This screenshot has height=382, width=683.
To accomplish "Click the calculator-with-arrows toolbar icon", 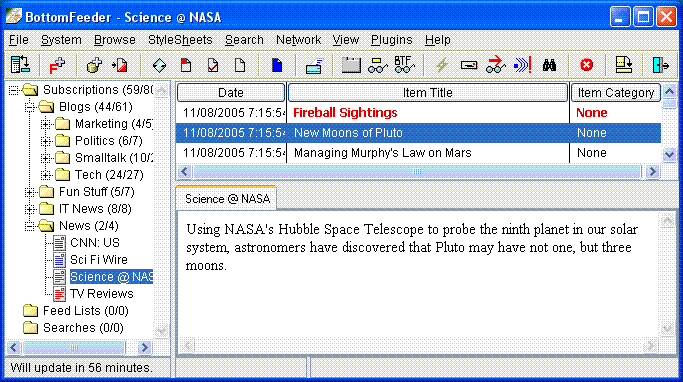I will click(x=20, y=65).
